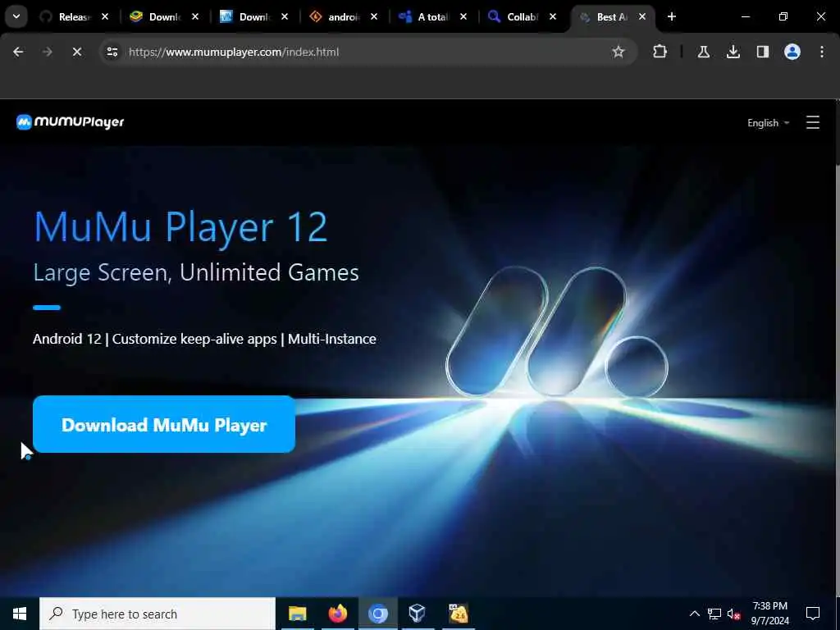Open Firefox from the taskbar

(x=337, y=614)
